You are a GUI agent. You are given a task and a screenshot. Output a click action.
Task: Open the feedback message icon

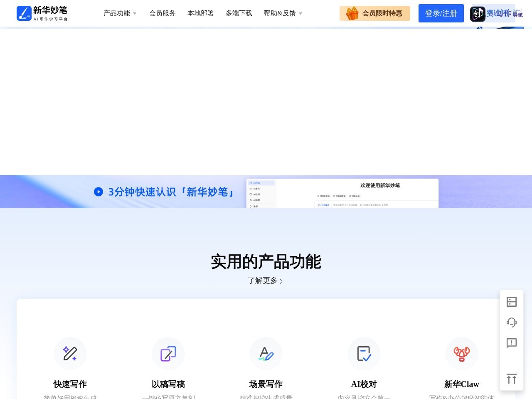tap(512, 343)
